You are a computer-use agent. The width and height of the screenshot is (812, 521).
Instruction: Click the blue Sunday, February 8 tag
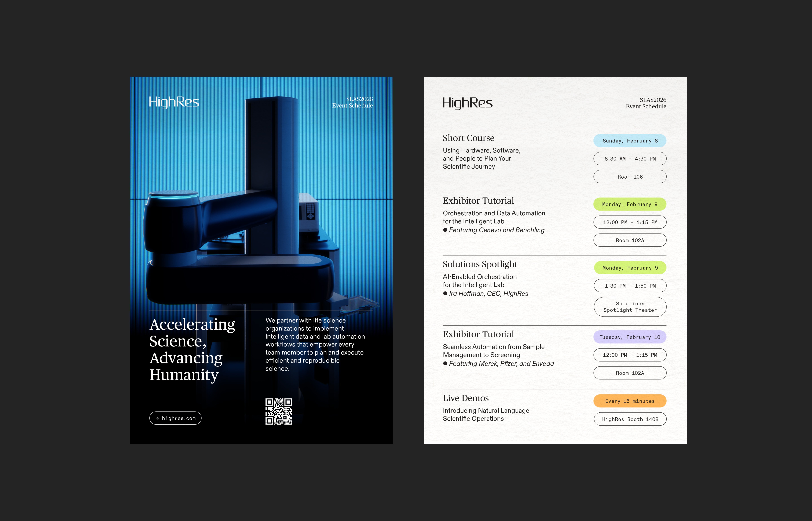(630, 141)
